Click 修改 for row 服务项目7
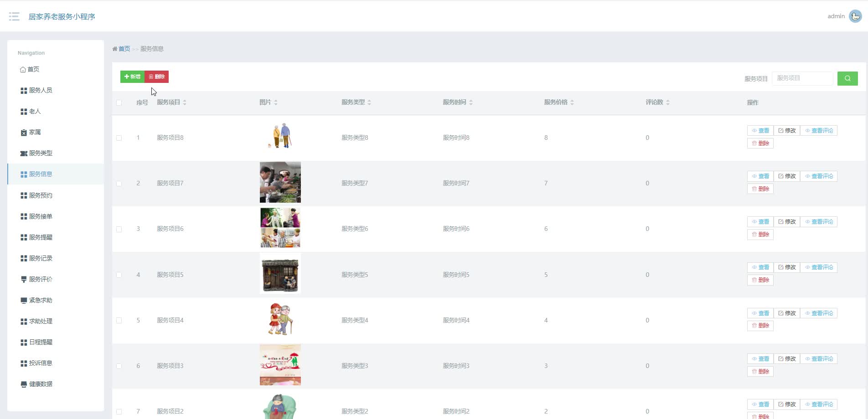868x419 pixels. [787, 176]
